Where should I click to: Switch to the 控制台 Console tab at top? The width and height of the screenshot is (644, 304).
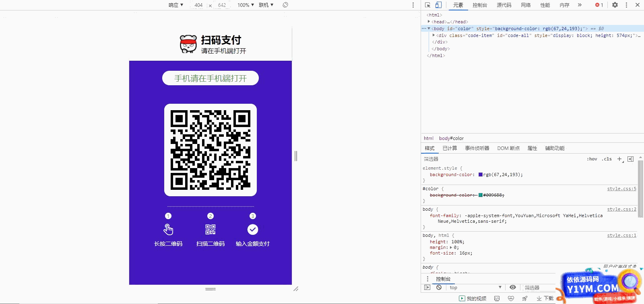[x=480, y=5]
